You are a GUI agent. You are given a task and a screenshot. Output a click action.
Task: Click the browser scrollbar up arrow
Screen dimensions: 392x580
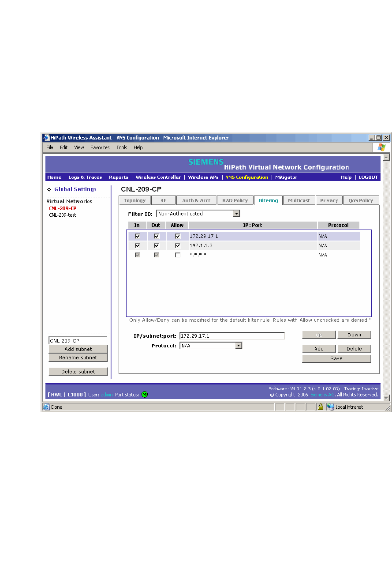(x=386, y=158)
